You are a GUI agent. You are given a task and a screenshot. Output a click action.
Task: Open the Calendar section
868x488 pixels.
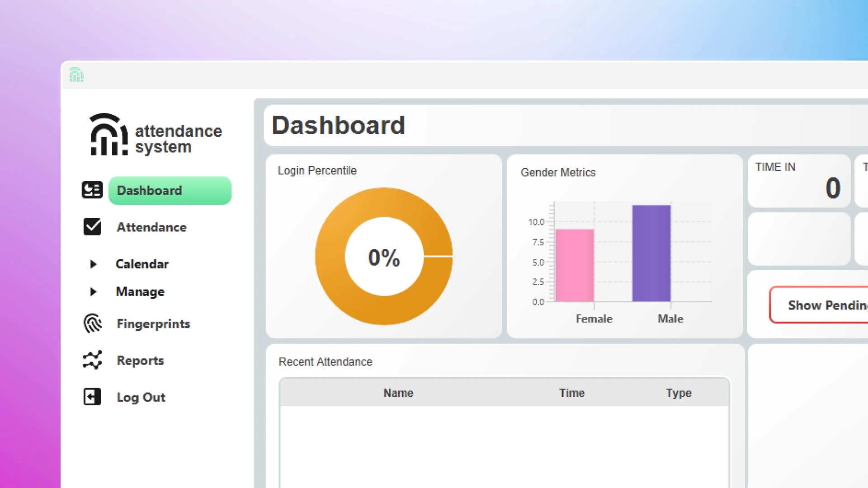pos(142,264)
